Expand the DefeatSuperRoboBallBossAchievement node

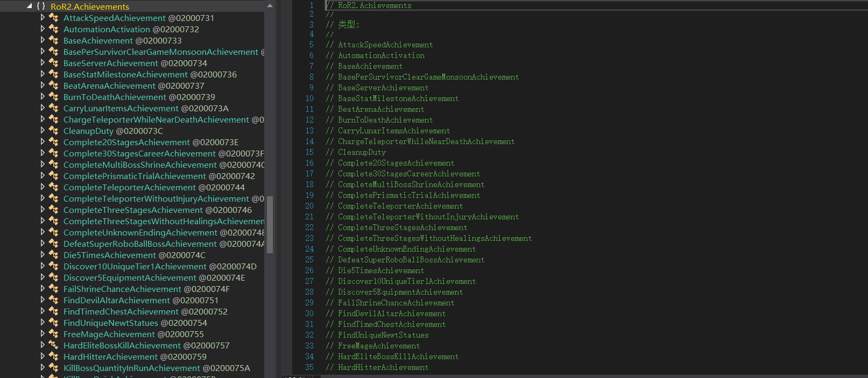point(43,243)
